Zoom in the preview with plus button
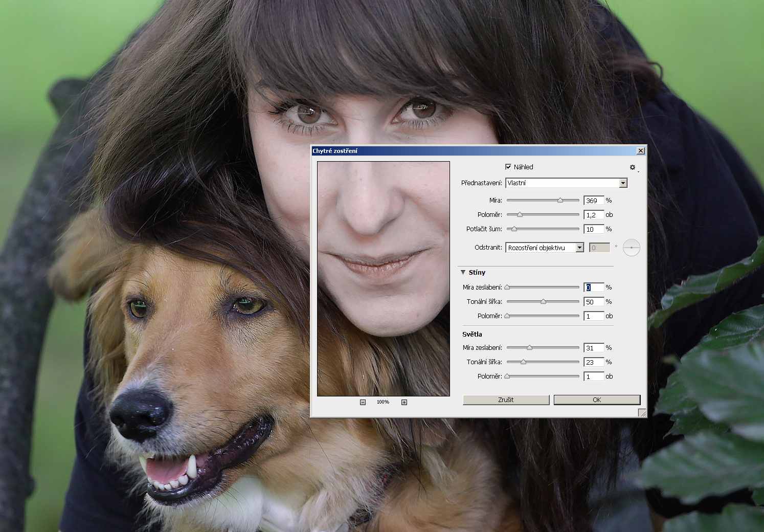Screen dimensions: 764x532 [x=404, y=402]
